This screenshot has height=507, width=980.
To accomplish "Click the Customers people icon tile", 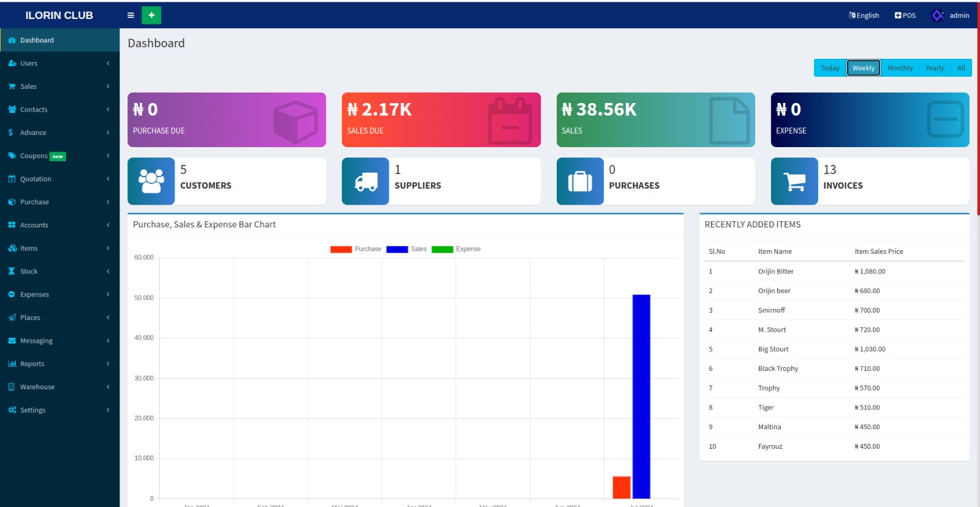I will (x=151, y=181).
